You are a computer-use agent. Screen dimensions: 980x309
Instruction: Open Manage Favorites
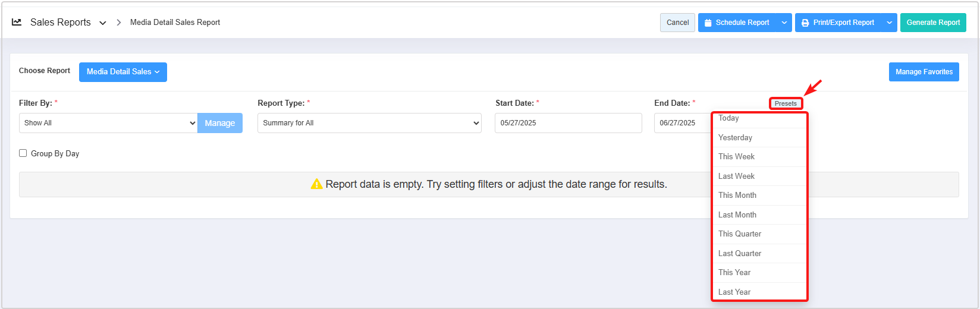point(924,72)
